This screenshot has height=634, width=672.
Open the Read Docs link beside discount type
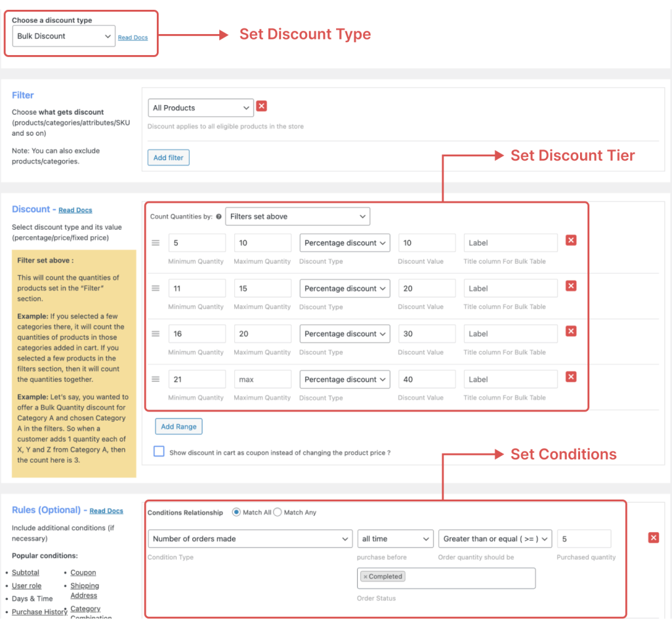(133, 37)
